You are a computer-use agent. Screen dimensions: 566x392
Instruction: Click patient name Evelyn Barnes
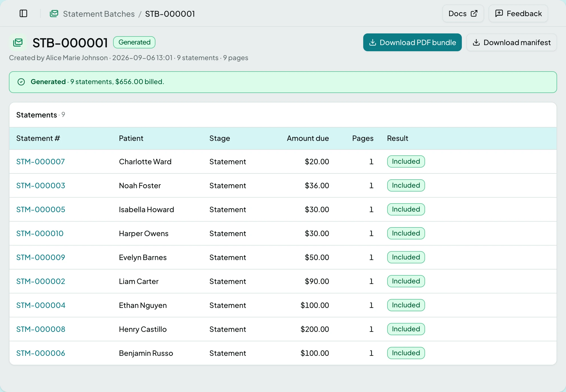tap(143, 258)
